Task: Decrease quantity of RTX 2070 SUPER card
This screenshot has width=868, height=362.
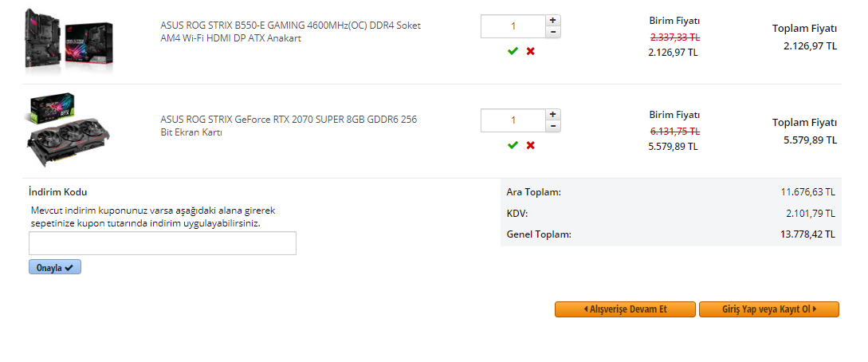Action: pos(553,126)
